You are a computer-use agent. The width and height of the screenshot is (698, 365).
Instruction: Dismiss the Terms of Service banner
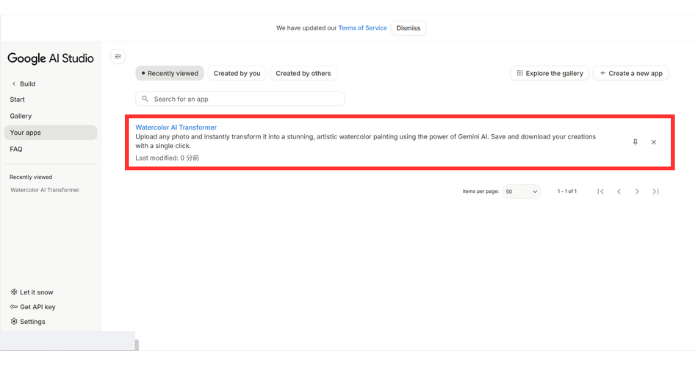408,28
